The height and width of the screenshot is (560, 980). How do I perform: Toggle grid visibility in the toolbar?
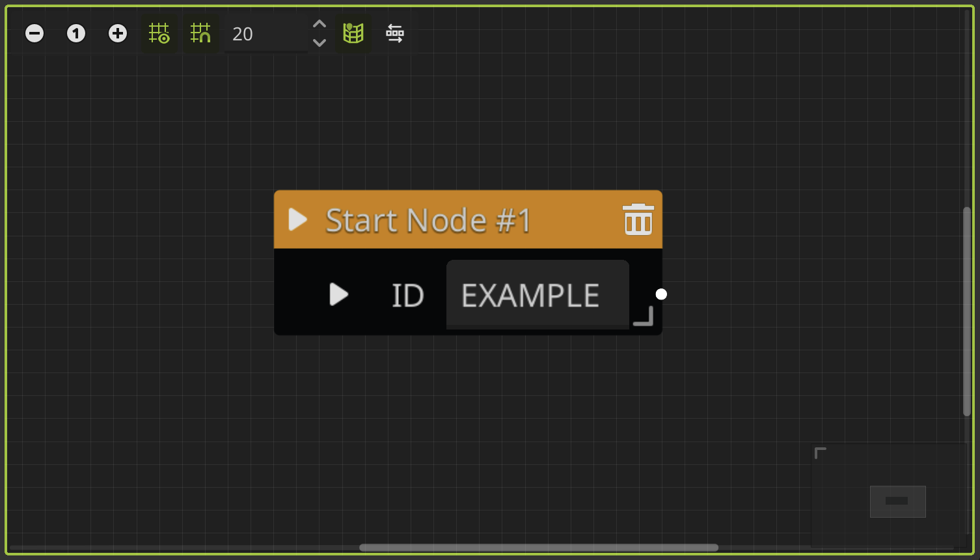click(159, 33)
